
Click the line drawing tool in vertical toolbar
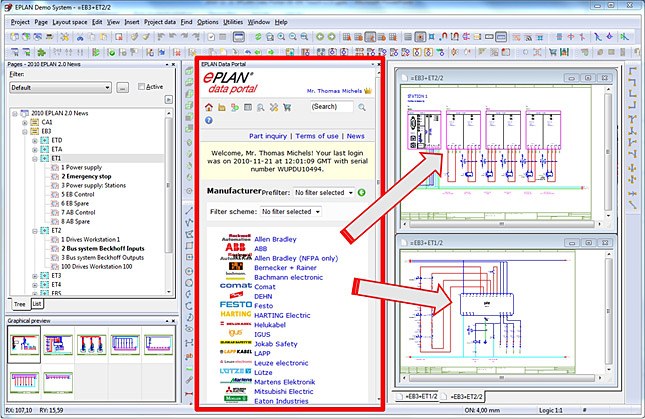(x=189, y=211)
